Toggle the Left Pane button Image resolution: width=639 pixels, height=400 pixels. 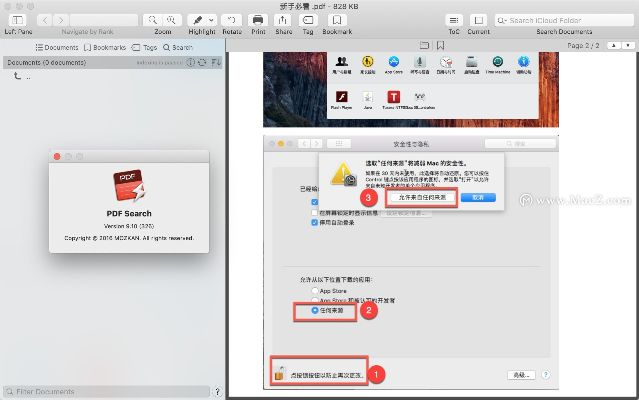[x=18, y=20]
